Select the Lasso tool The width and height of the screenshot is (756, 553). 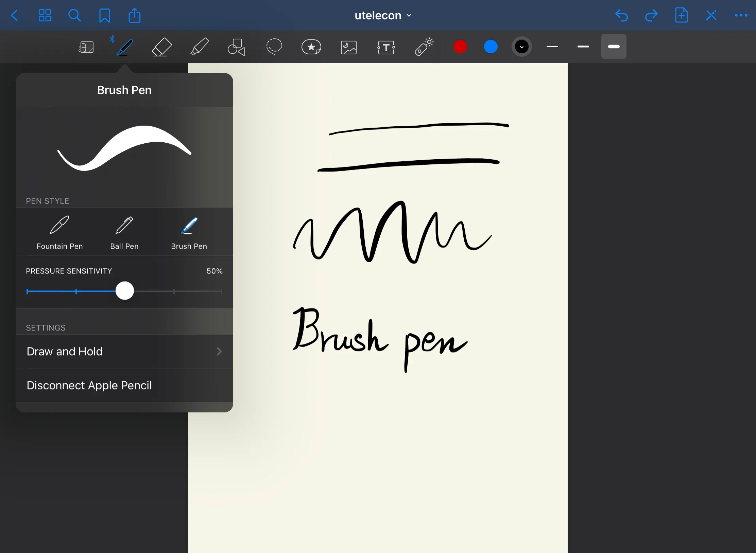(x=274, y=47)
